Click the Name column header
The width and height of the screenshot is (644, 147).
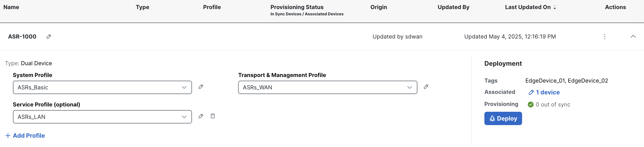(x=11, y=7)
